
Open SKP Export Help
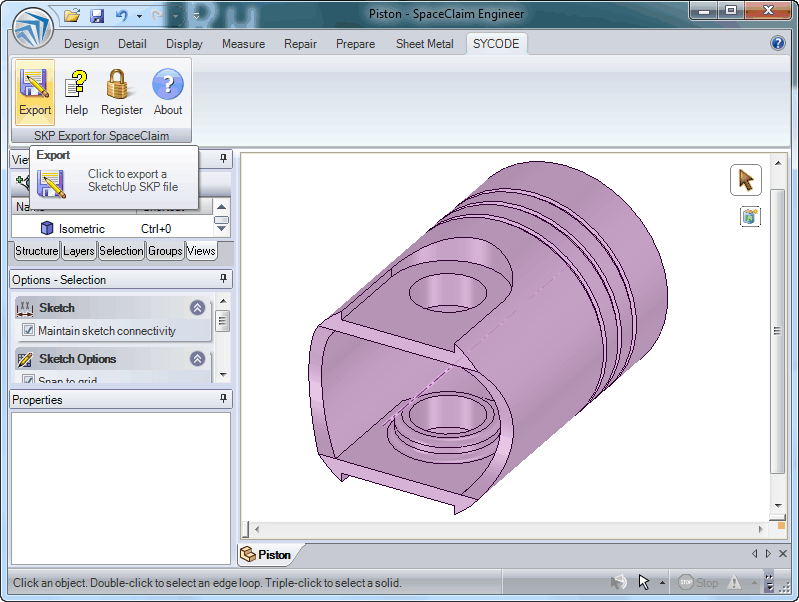tap(76, 92)
